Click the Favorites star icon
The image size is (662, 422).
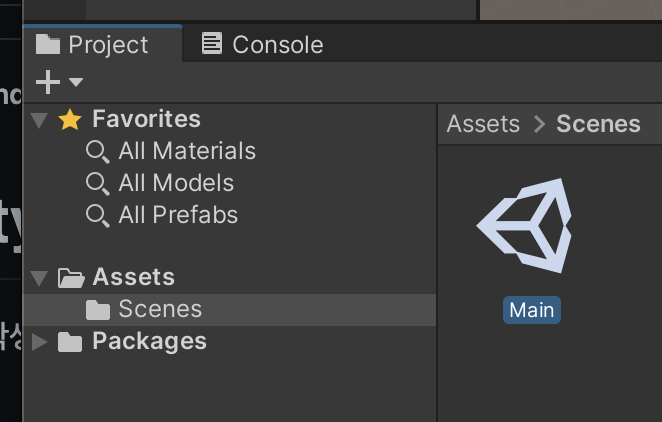coord(70,119)
